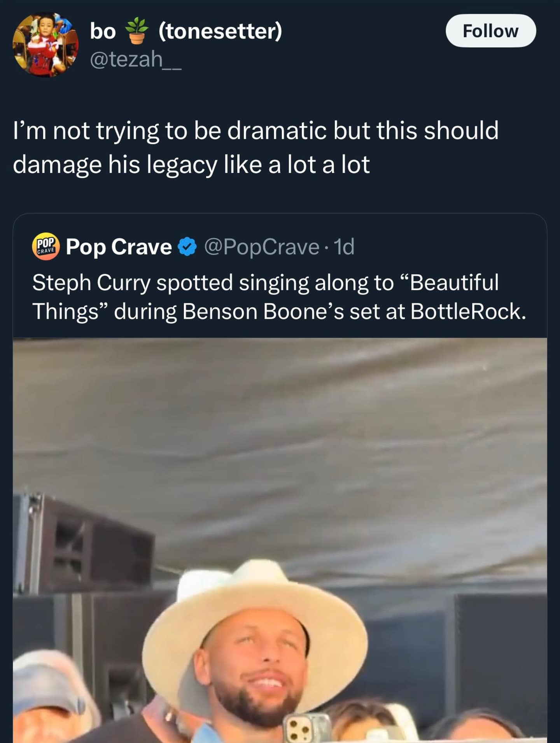Click the Follow button
Viewport: 560px width, 743px height.
(490, 31)
